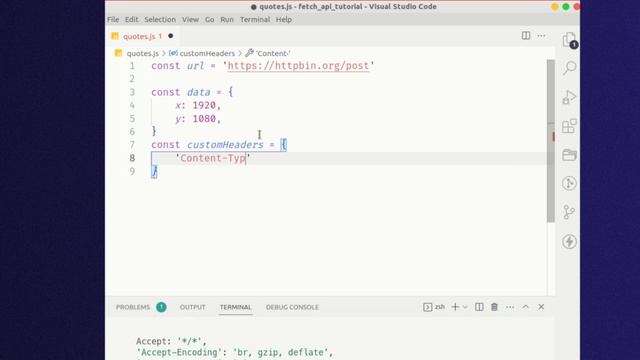Select the Terminal panel tab
640x360 pixels.
click(x=236, y=307)
